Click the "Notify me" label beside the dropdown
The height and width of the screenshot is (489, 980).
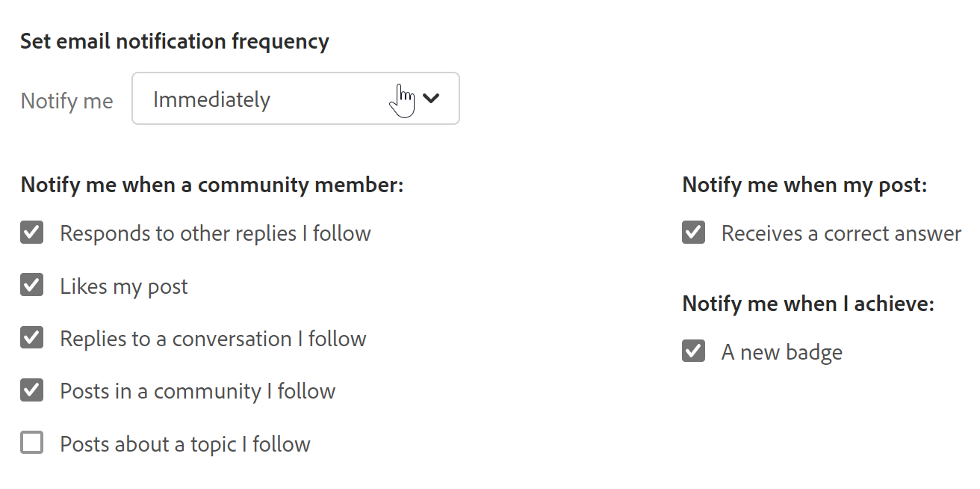coord(67,100)
